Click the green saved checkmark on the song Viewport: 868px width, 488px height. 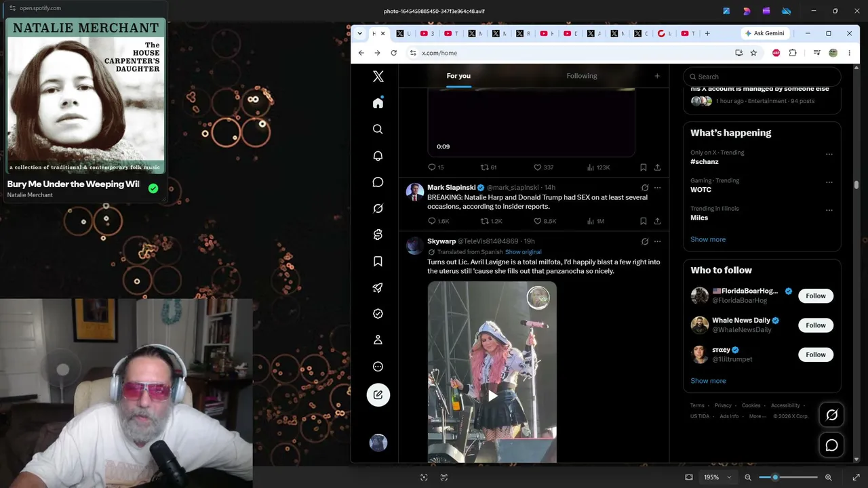[x=153, y=188]
